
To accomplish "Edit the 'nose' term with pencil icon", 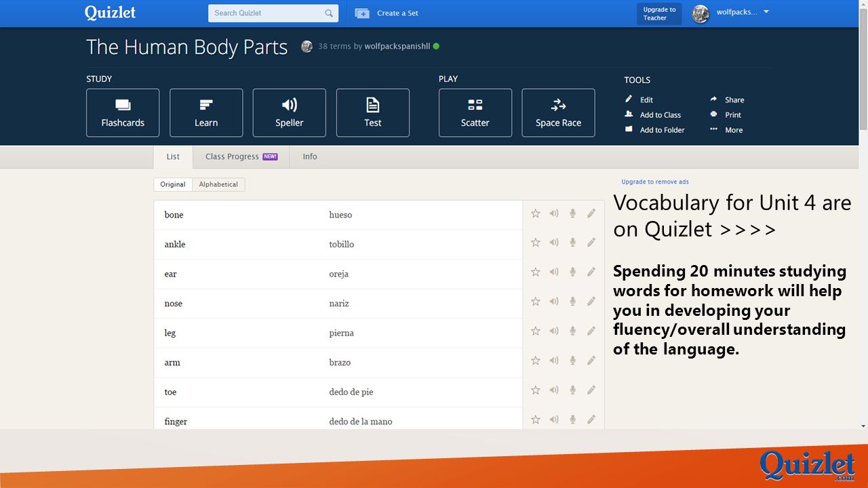I will point(591,302).
